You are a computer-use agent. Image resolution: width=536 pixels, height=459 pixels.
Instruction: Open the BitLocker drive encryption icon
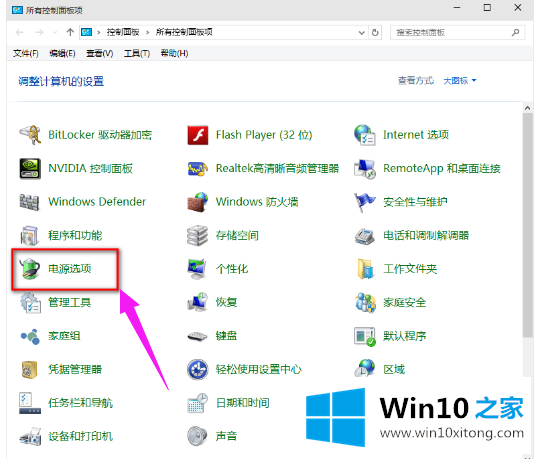[x=30, y=135]
